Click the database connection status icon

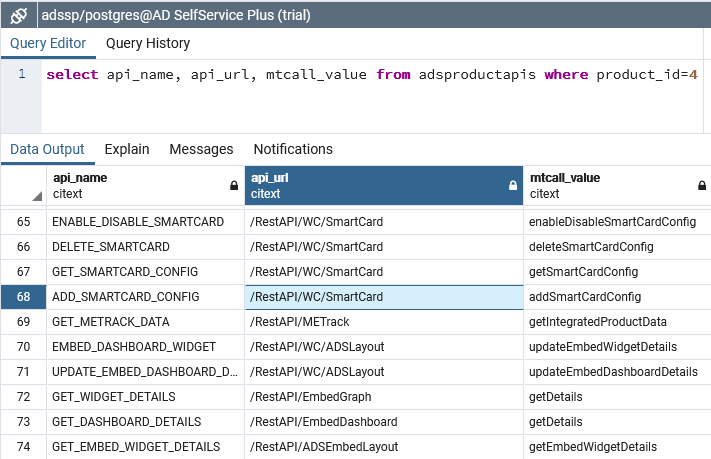pos(18,15)
